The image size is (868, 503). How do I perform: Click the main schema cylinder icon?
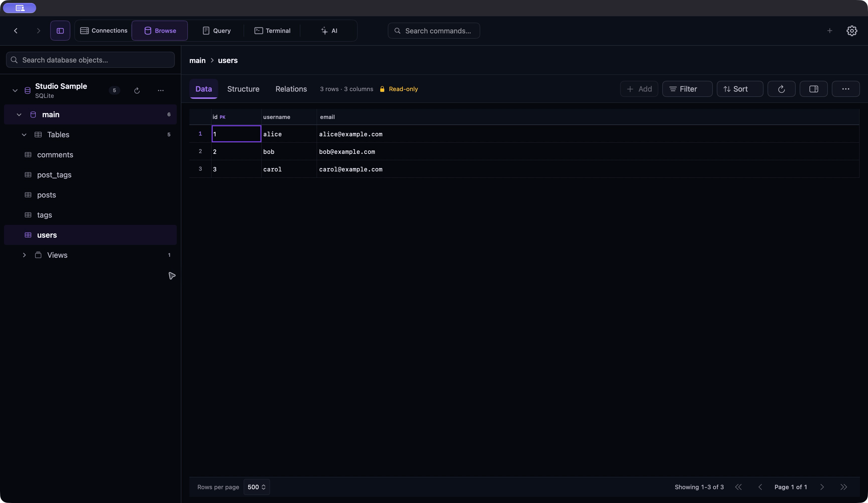(x=33, y=115)
